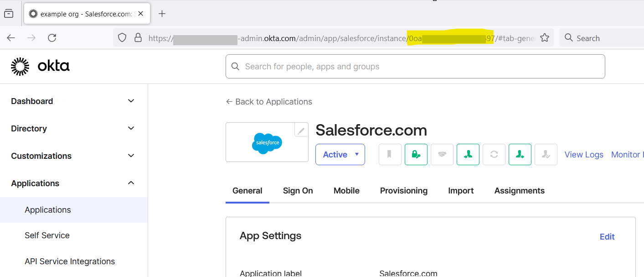
Task: Click the shield tracking protection icon
Action: [122, 38]
